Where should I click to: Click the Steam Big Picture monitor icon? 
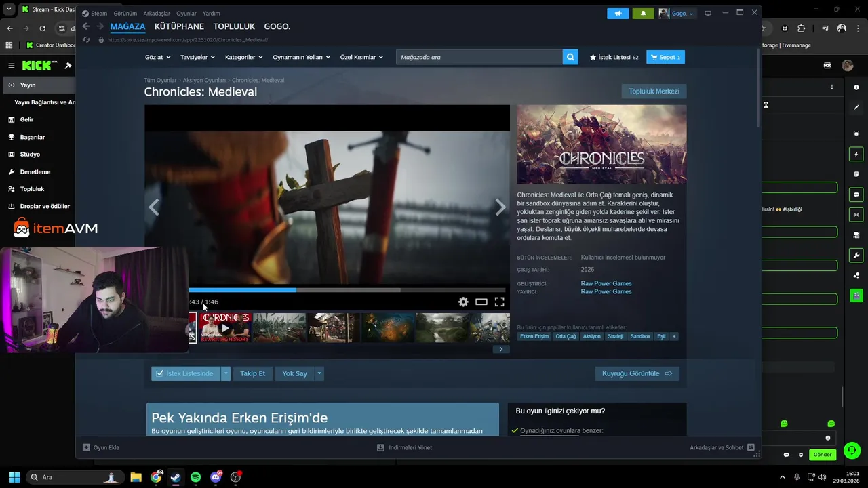tap(707, 13)
